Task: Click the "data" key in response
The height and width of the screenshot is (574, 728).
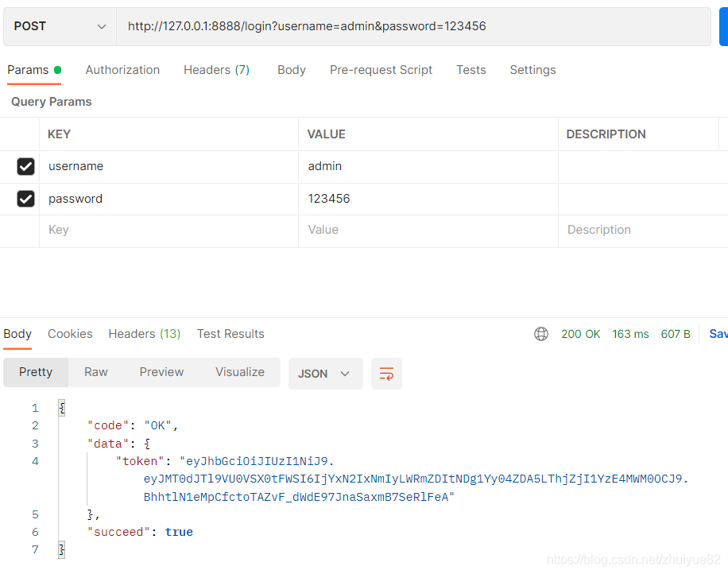Action: pos(108,444)
